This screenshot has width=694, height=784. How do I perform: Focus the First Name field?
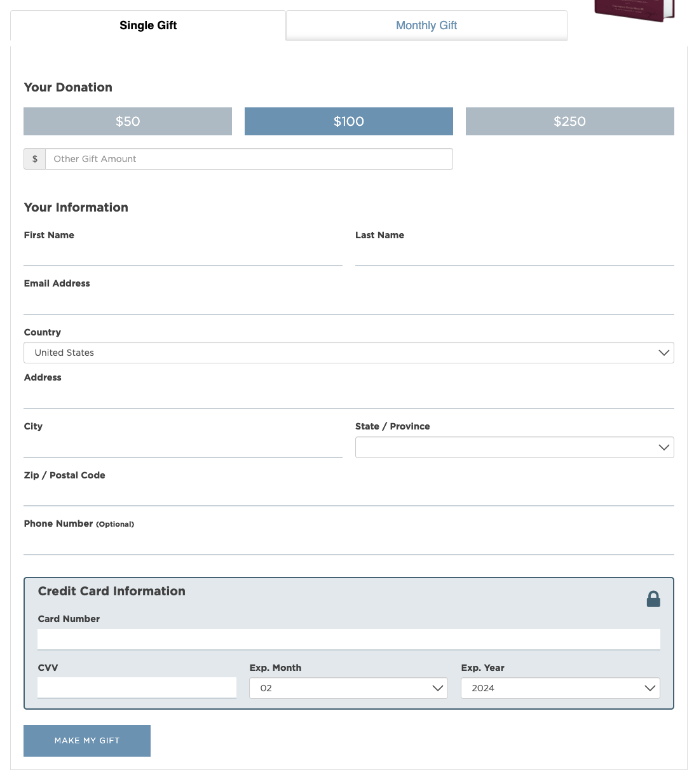[182, 255]
